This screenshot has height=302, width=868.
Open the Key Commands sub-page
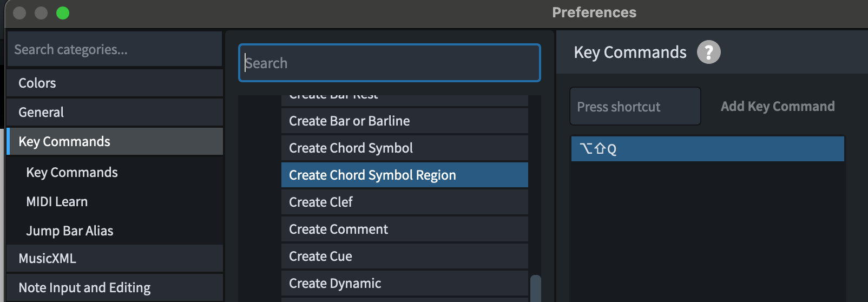pyautogui.click(x=115, y=172)
